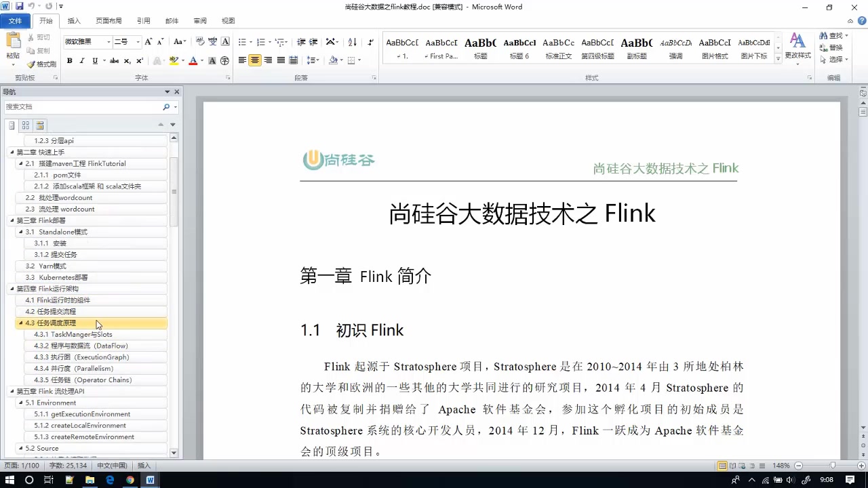Viewport: 868px width, 488px height.
Task: Switch to the 引用 (References) ribbon tab
Action: [x=144, y=21]
